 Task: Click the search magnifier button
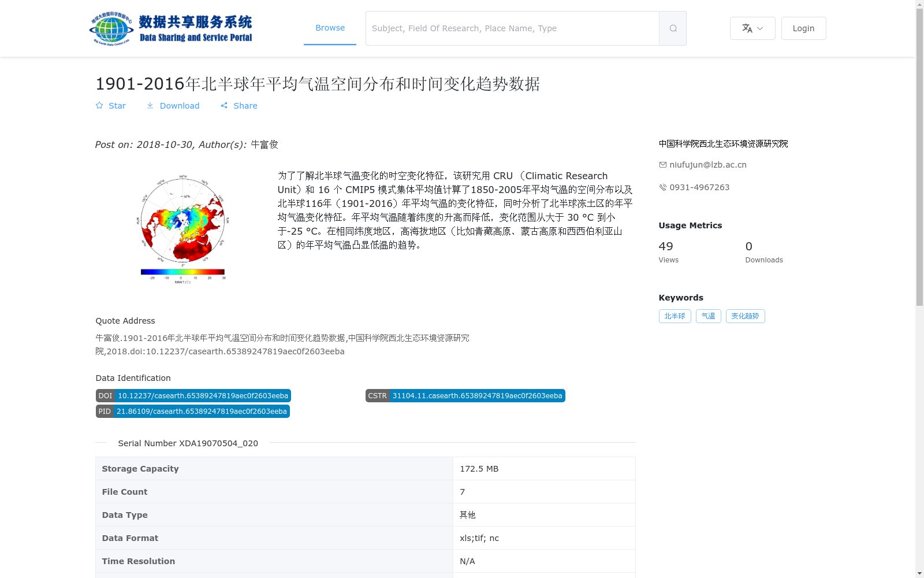pyautogui.click(x=673, y=28)
